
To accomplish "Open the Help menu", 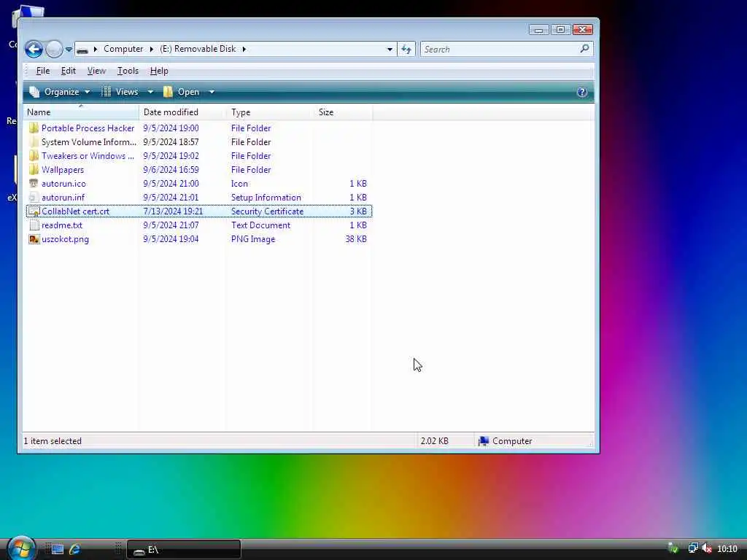I will click(x=158, y=71).
